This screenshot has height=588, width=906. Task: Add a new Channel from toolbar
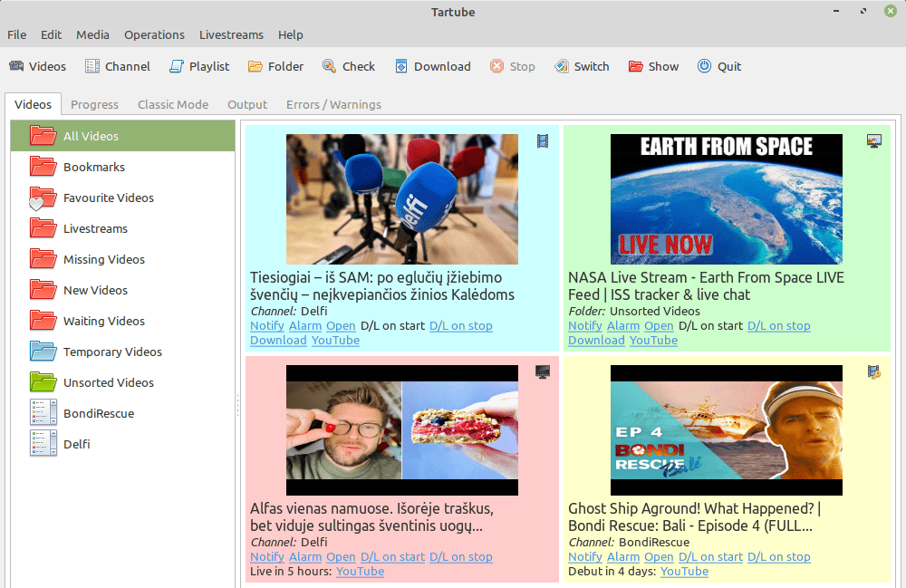(x=117, y=66)
